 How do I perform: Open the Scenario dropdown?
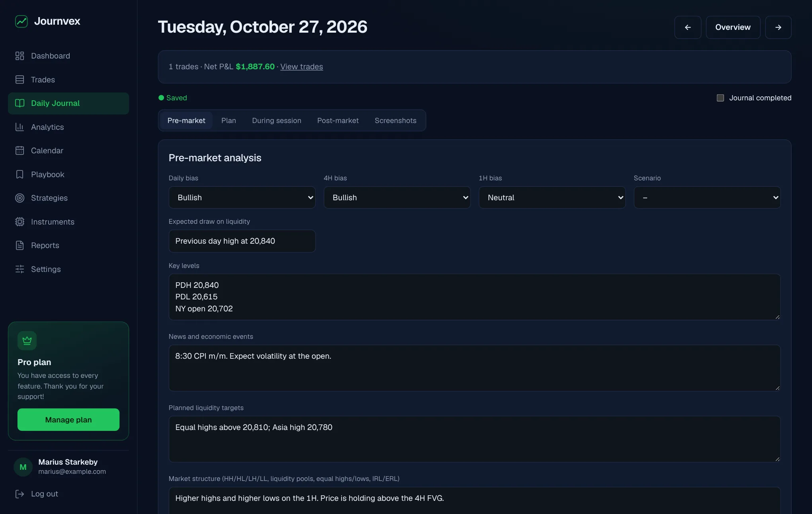707,197
